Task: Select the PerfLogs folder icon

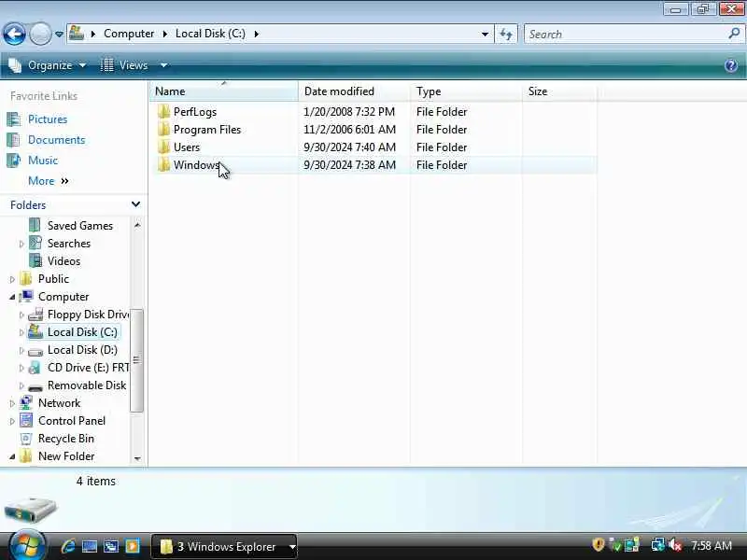Action: click(163, 112)
